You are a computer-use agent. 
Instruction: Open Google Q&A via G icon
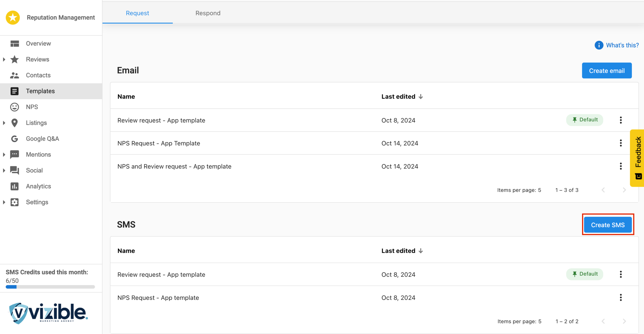(x=15, y=139)
